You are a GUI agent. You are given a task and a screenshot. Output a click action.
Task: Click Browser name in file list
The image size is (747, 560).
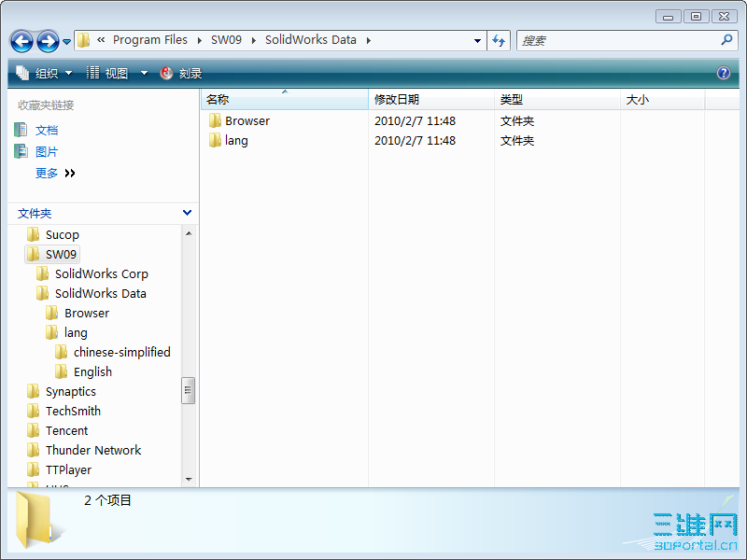[247, 121]
